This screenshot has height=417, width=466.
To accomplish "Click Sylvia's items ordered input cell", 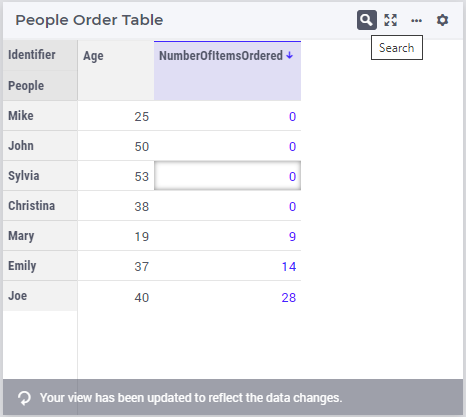I will click(x=227, y=176).
